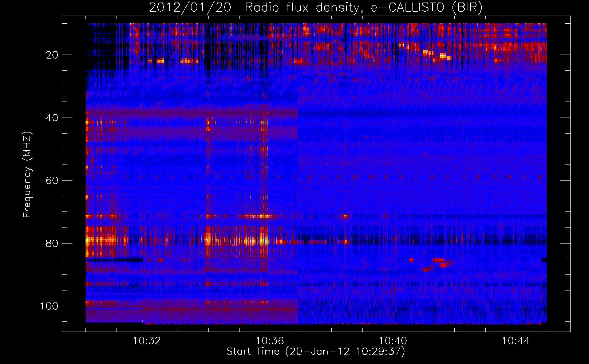Click the 100 frequency tick label
The height and width of the screenshot is (364, 589).
(49, 306)
